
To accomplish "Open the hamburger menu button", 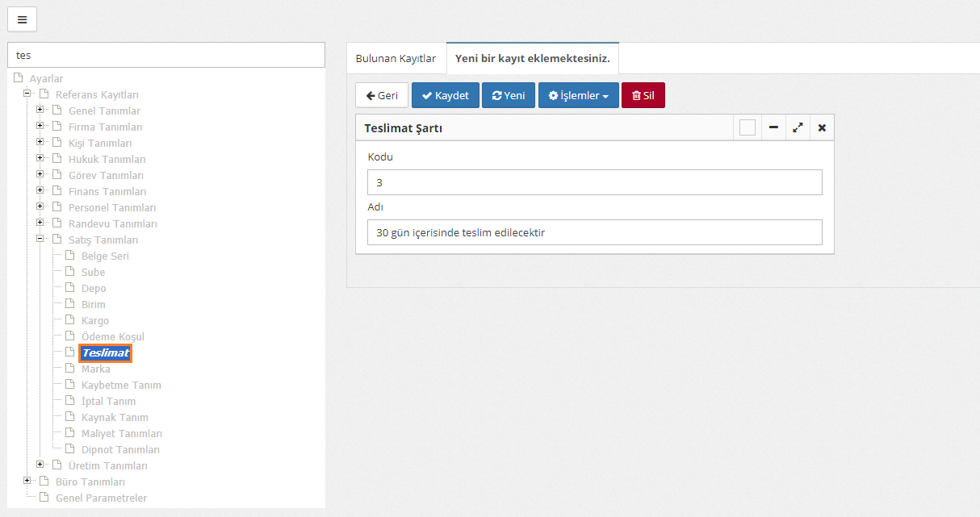I will click(22, 19).
